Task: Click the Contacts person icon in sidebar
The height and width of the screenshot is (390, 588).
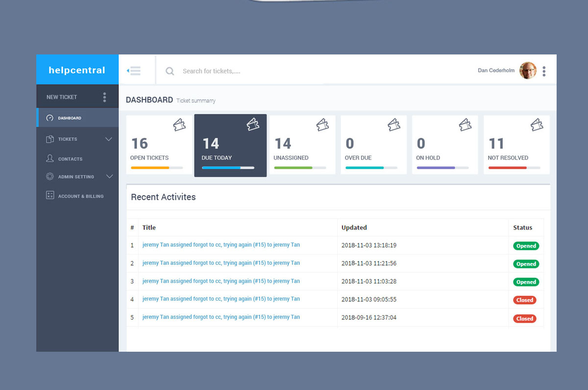Action: 50,158
